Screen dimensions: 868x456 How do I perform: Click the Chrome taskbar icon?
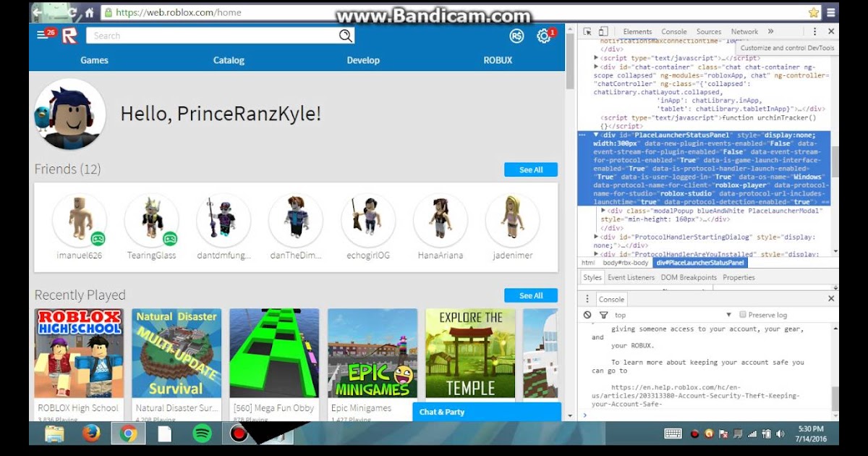pos(129,434)
